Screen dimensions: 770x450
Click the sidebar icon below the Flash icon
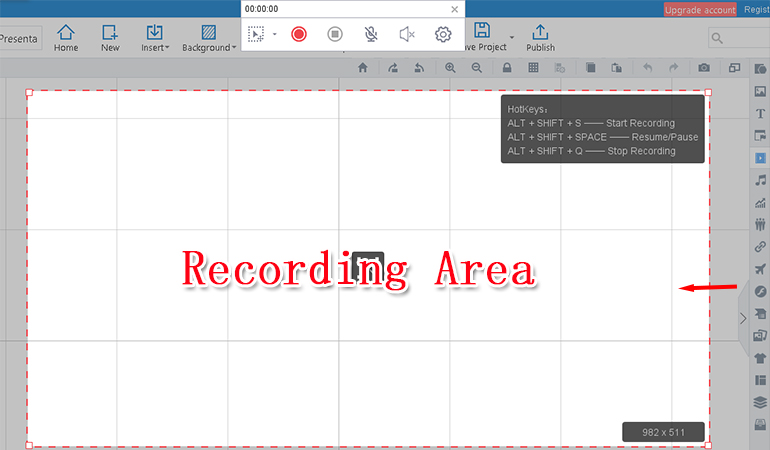pos(760,313)
